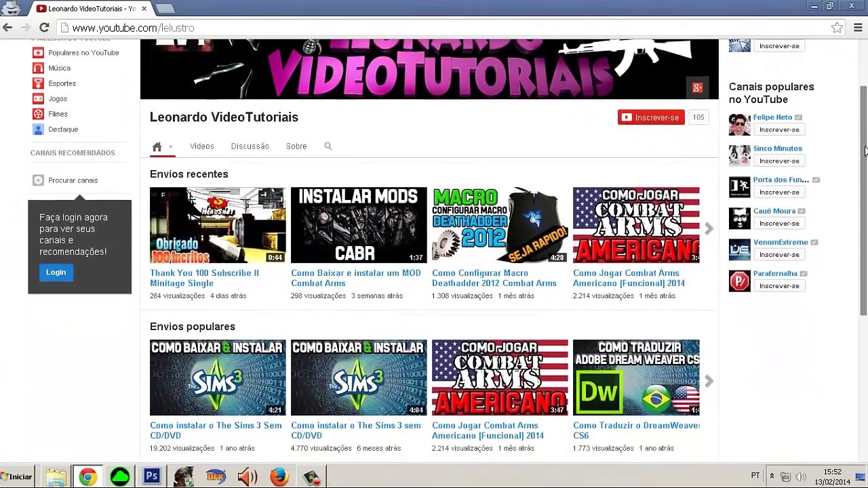Open Como Traduzir DreamWeaver thumbnail
This screenshot has height=488, width=868.
coord(636,378)
